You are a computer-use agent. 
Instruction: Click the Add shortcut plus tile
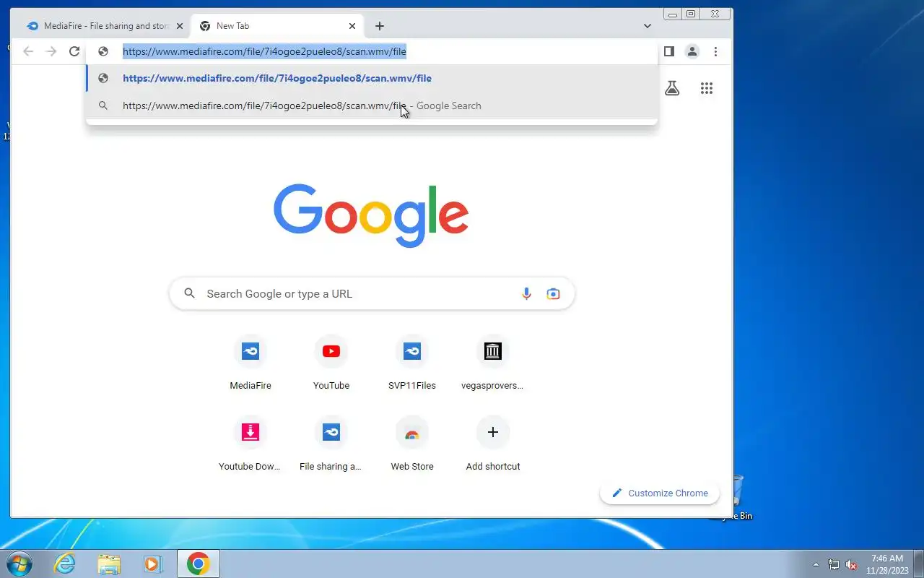click(x=493, y=445)
